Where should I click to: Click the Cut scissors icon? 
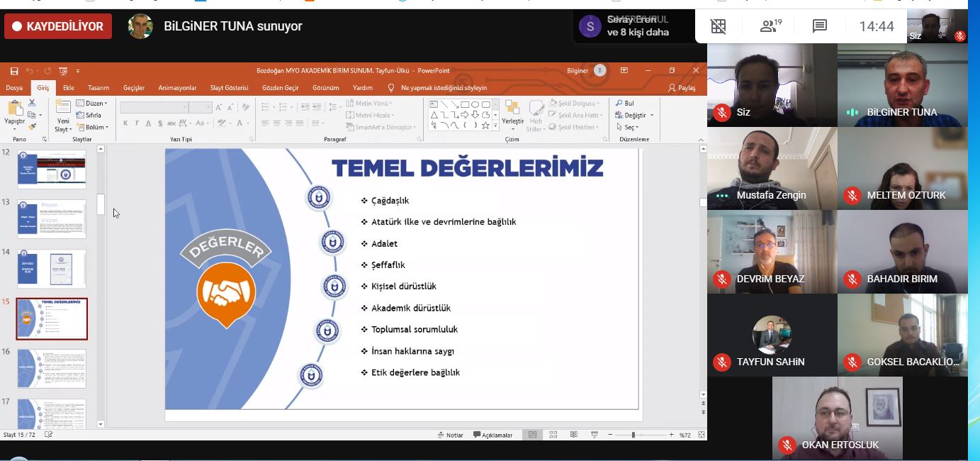(x=32, y=104)
